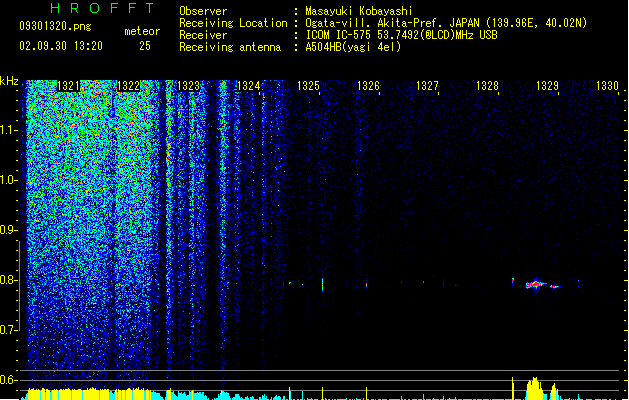Click the Observer label
Viewport: 629px width, 400px height.
203,11
